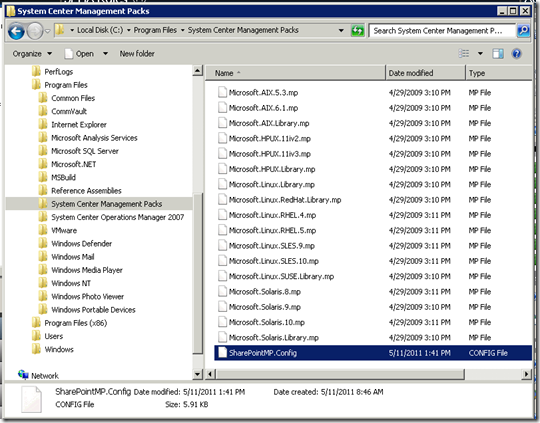
Task: Click right arrow of horizontal scrollbar
Action: click(x=526, y=374)
